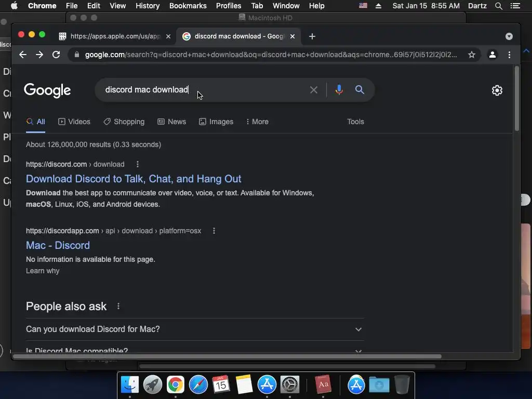Reload the Google search page
This screenshot has width=532, height=399.
[x=56, y=55]
